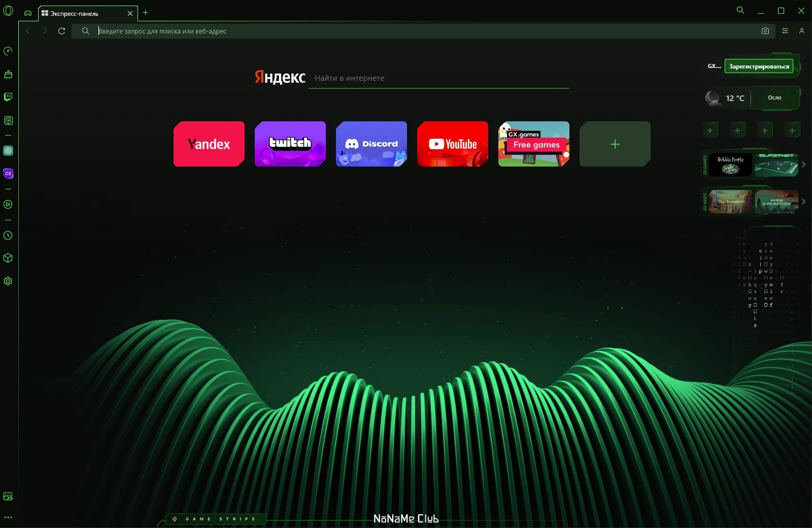Image resolution: width=812 pixels, height=528 pixels.
Task: Open a new tab with the plus button
Action: pyautogui.click(x=145, y=13)
